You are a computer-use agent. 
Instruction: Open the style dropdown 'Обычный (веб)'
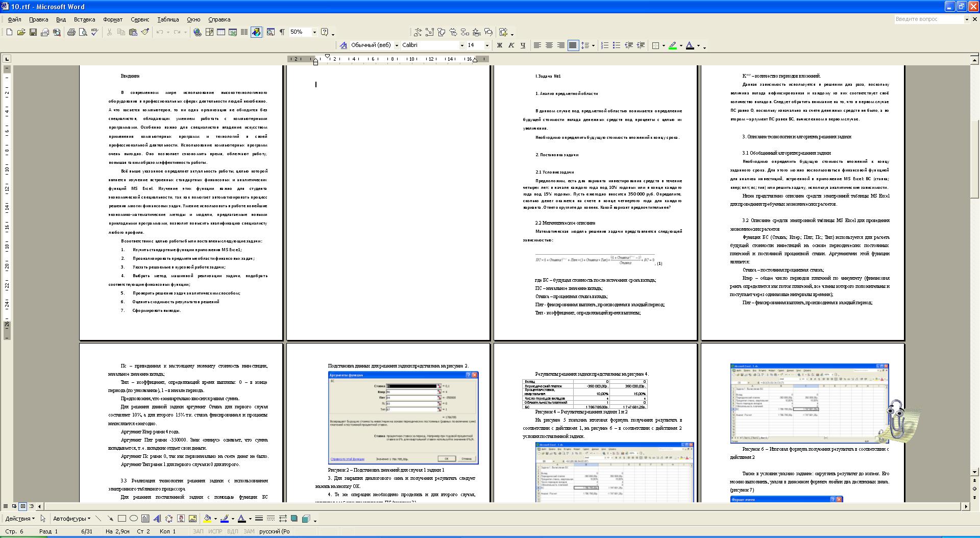pyautogui.click(x=397, y=45)
